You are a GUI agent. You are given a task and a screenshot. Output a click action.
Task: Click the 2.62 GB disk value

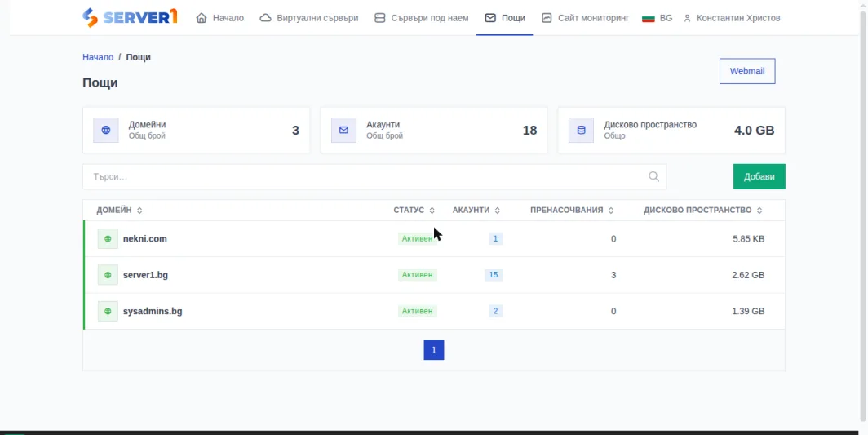tap(748, 275)
